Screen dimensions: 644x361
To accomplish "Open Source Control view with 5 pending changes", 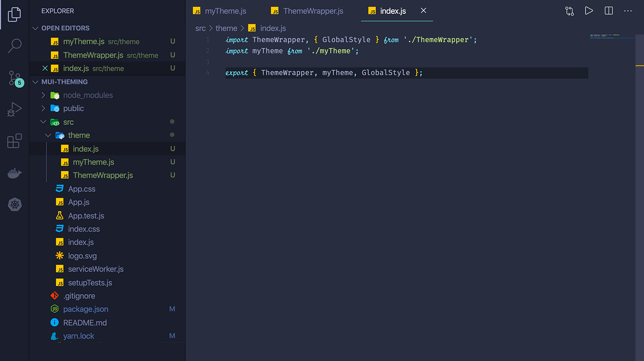I will click(x=15, y=78).
